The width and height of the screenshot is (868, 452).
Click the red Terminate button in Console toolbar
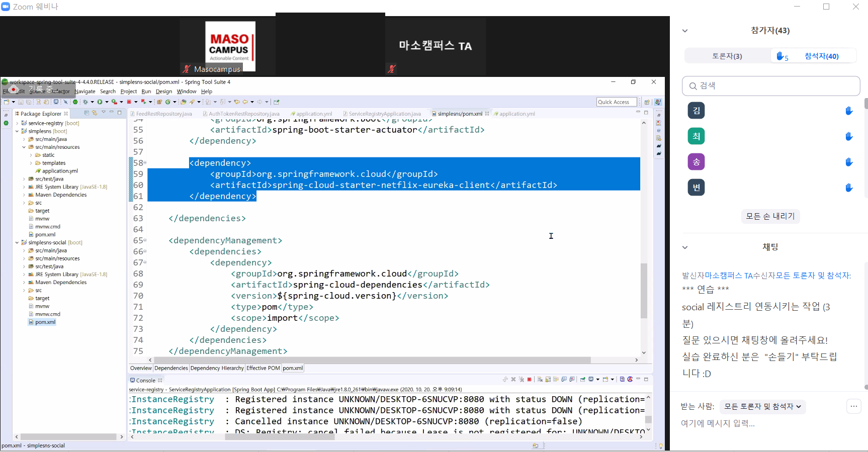coord(529,380)
